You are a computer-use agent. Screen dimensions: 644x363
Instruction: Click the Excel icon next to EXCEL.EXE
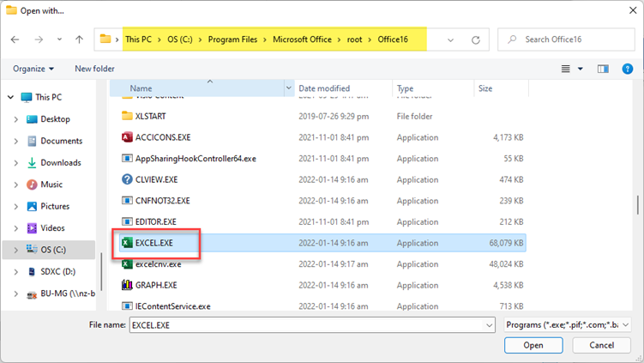tap(127, 243)
